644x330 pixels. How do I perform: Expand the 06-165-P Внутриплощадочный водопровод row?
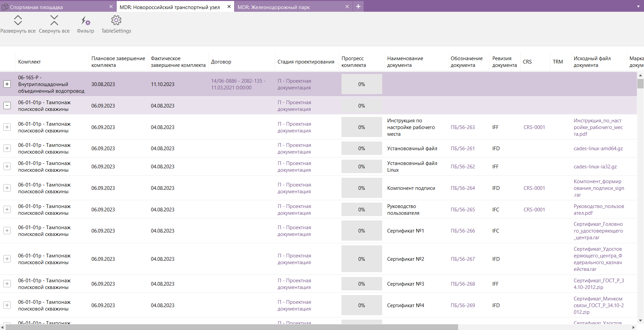point(7,84)
